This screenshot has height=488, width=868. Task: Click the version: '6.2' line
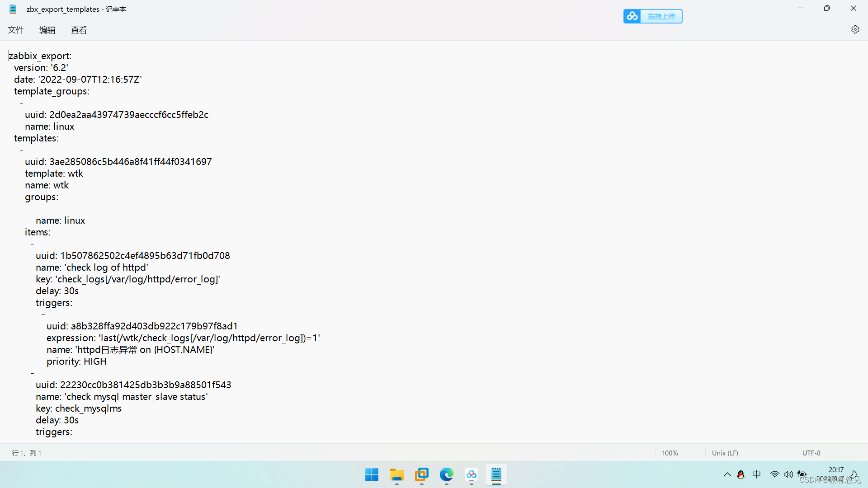coord(41,68)
